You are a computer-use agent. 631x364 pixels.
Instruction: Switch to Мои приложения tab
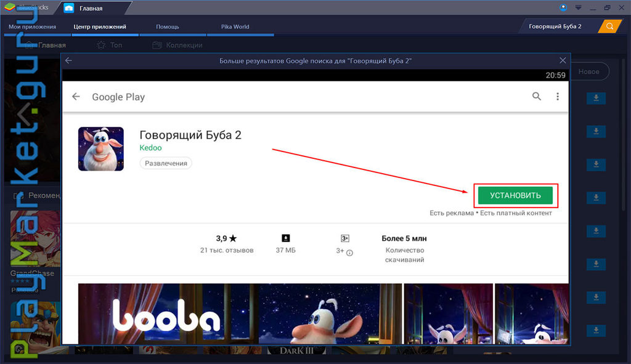[x=32, y=26]
